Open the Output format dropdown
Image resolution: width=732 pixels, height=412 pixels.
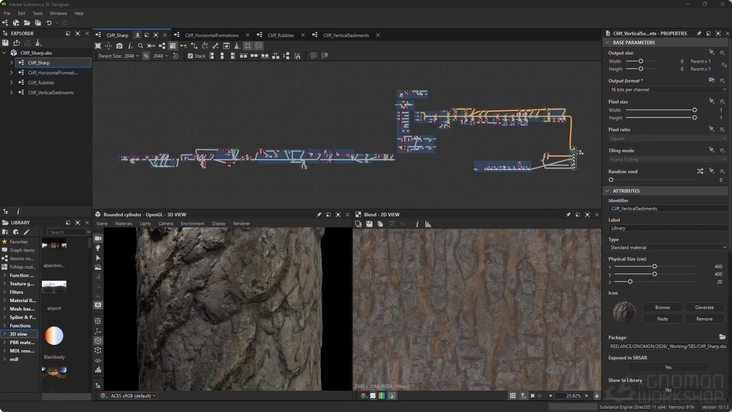[x=668, y=90]
